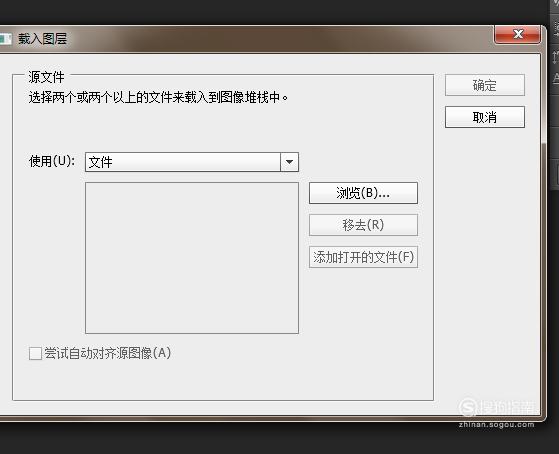Click the 源文件 group label
The width and height of the screenshot is (559, 454).
pos(46,77)
